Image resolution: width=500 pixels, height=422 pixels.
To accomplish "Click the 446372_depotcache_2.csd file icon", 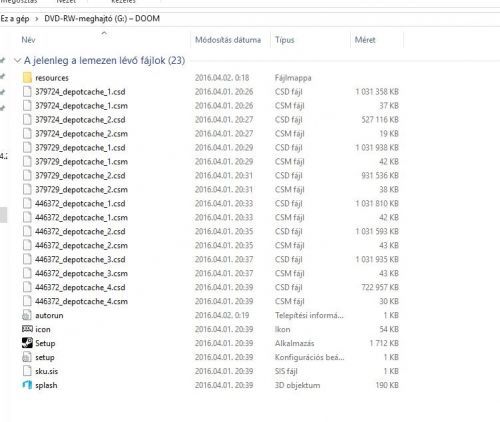I will click(27, 232).
